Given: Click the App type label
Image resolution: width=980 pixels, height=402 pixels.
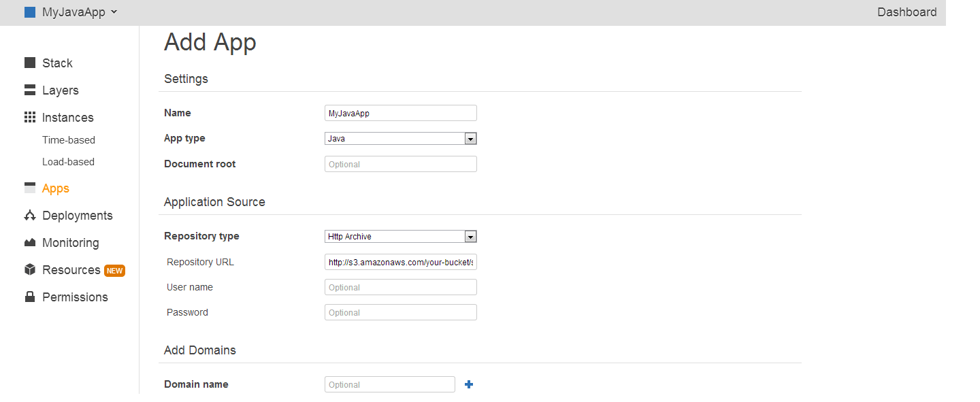Looking at the screenshot, I should click(184, 138).
